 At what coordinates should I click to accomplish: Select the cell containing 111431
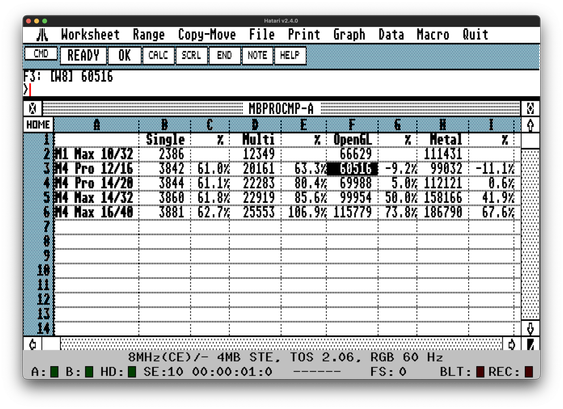point(443,154)
